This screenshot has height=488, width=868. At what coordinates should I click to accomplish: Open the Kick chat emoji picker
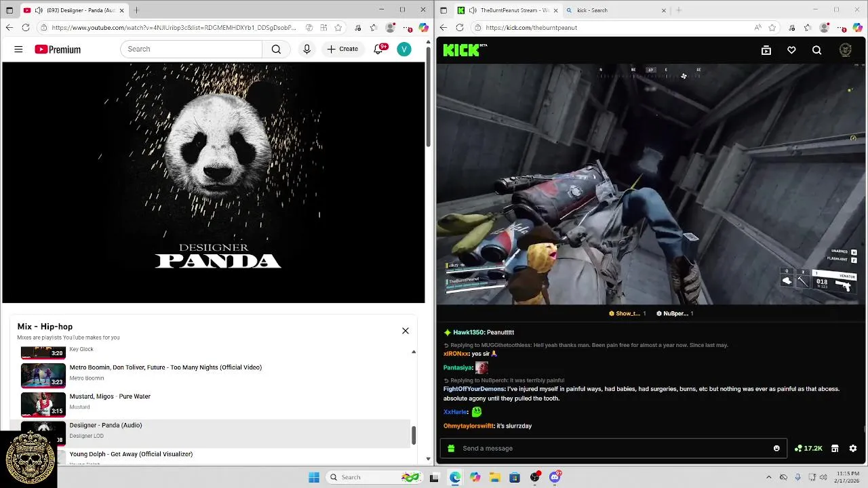[776, 448]
